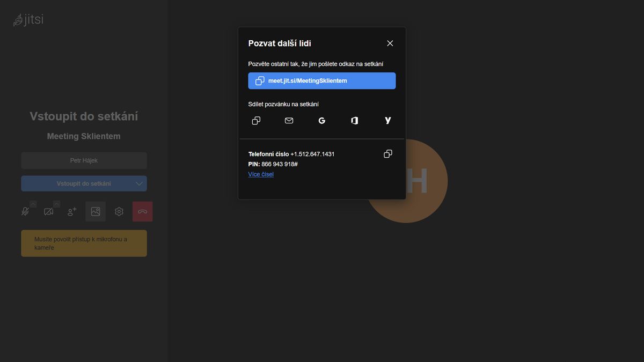644x362 pixels.
Task: Share invitation via Yahoo icon
Action: [387, 121]
